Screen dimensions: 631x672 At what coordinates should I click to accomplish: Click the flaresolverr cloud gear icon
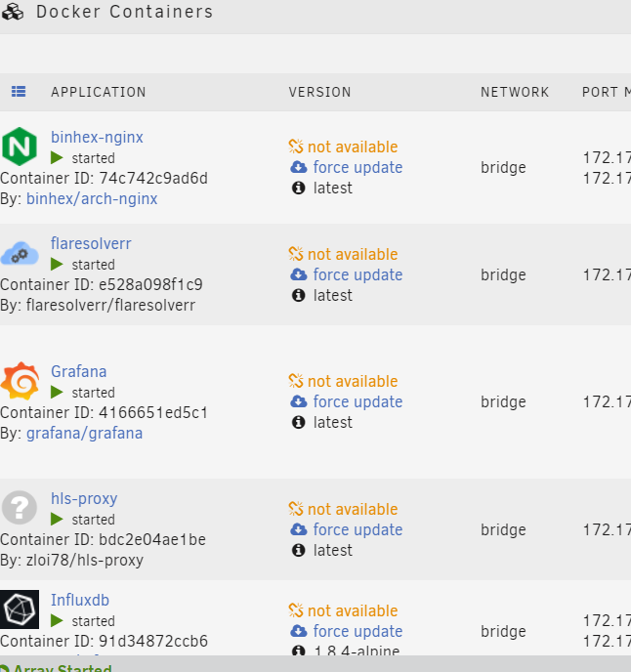click(20, 254)
